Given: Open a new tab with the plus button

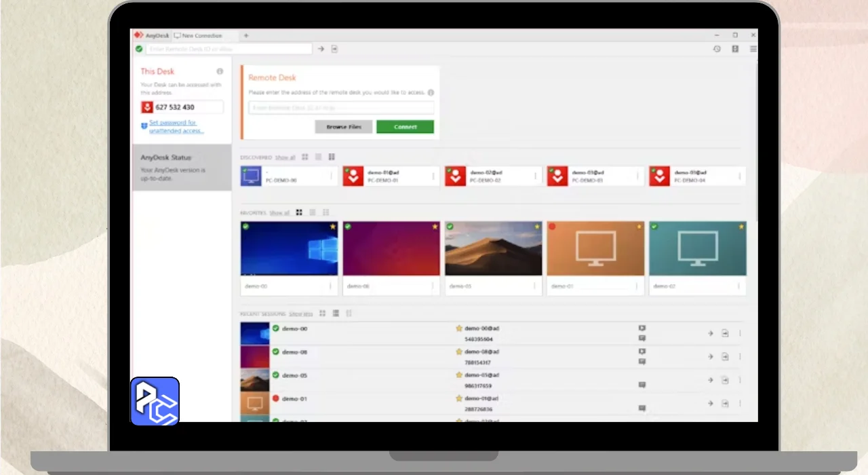Looking at the screenshot, I should point(246,35).
